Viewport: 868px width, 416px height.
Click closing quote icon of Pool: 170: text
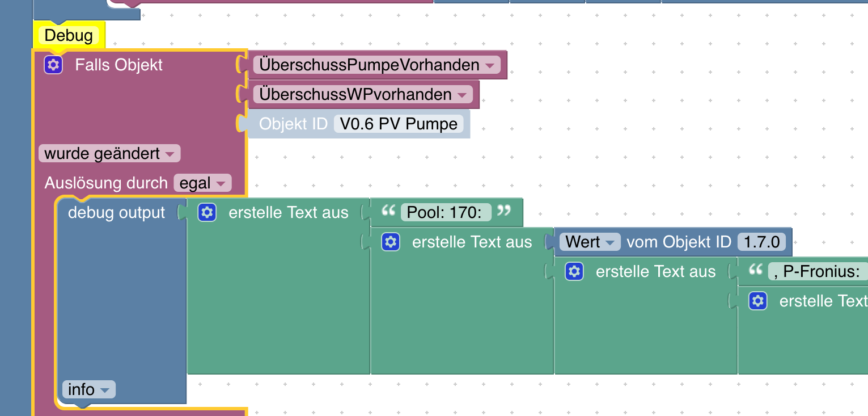pos(503,212)
